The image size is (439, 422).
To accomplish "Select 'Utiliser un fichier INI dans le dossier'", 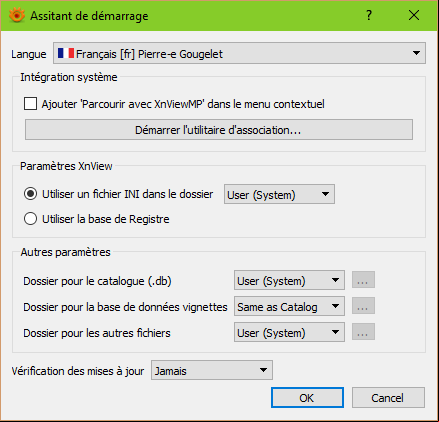I will (30, 194).
